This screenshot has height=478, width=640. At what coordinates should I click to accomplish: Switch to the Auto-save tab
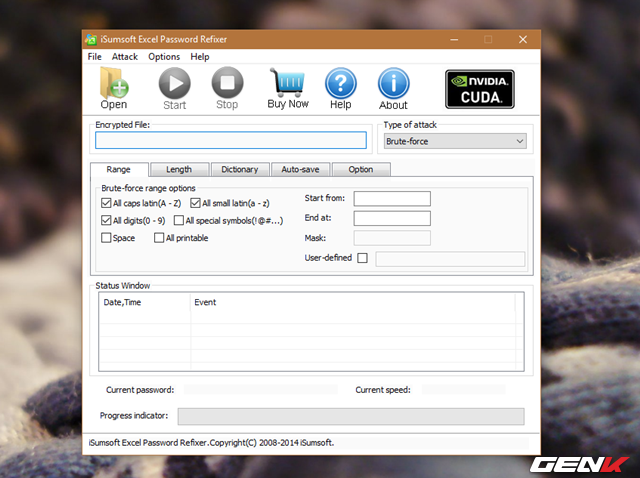(x=300, y=169)
